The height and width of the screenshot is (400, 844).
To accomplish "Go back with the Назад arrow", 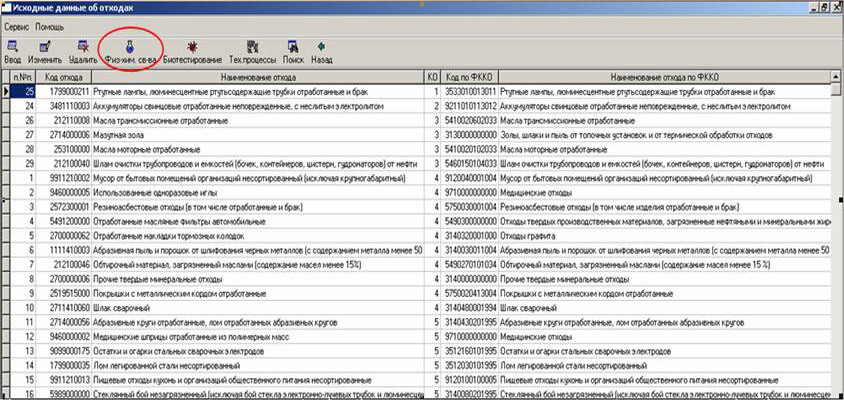I will 321,47.
